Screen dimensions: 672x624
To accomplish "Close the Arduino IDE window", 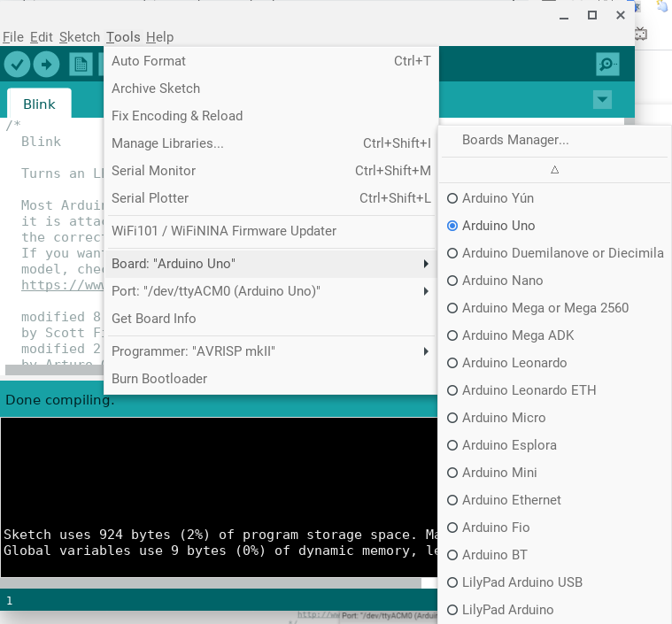I will [x=620, y=15].
